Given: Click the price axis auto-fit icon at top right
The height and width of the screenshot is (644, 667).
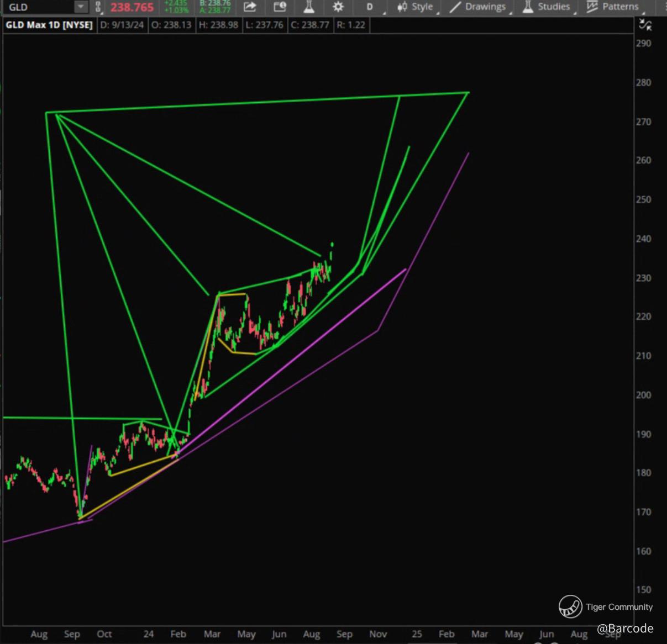Looking at the screenshot, I should click(645, 24).
